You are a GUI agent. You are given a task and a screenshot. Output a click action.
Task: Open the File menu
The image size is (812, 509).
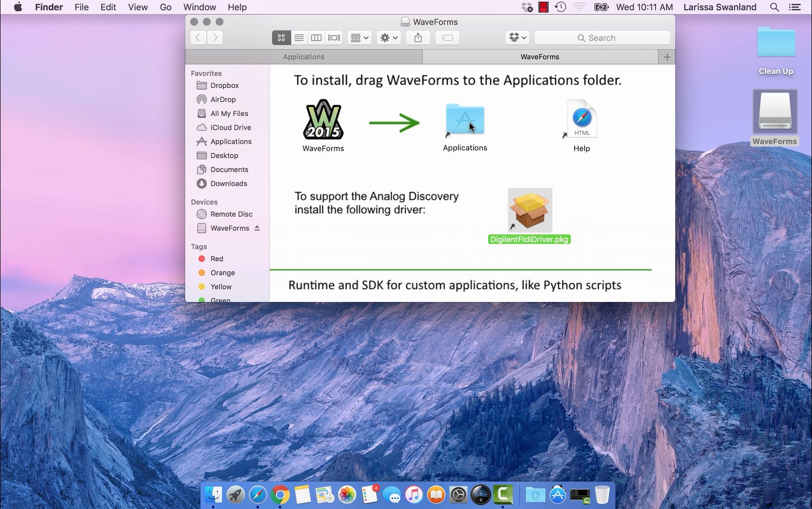(x=81, y=7)
